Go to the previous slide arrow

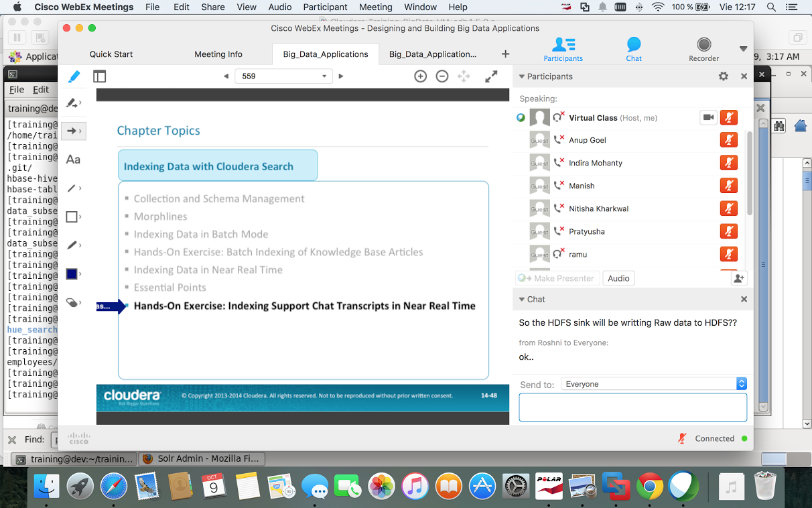pos(226,76)
